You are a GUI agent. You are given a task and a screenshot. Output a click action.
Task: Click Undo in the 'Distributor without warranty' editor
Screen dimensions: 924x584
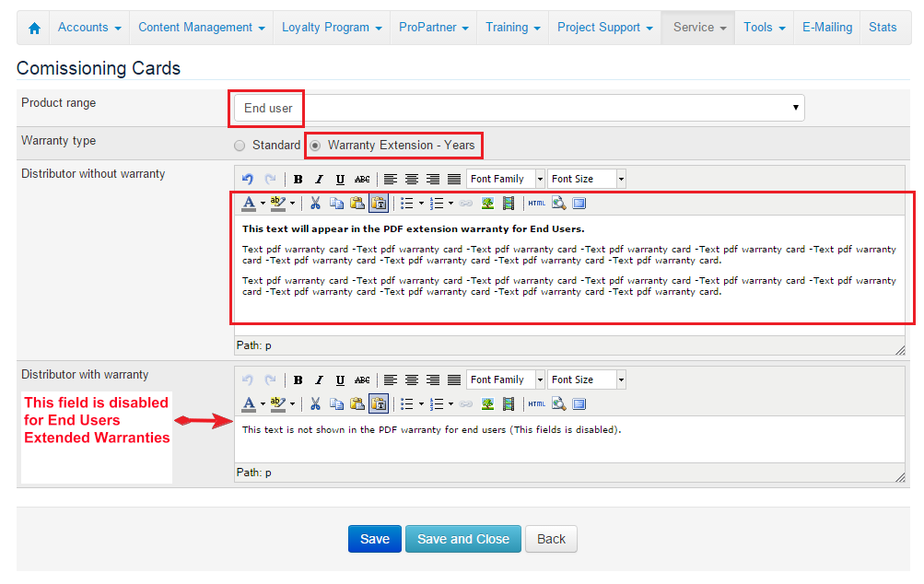click(x=247, y=179)
